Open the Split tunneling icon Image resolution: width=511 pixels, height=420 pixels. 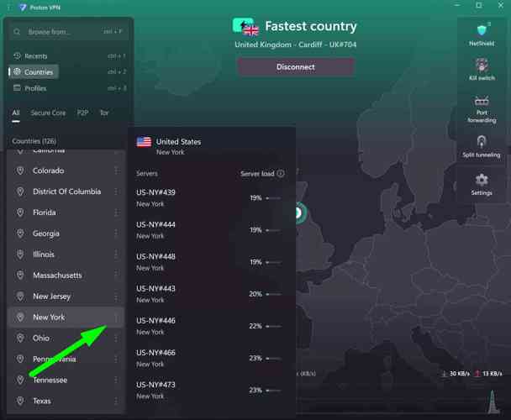pyautogui.click(x=482, y=142)
